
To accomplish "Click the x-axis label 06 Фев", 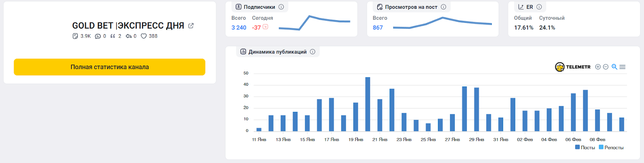I will tap(573, 140).
